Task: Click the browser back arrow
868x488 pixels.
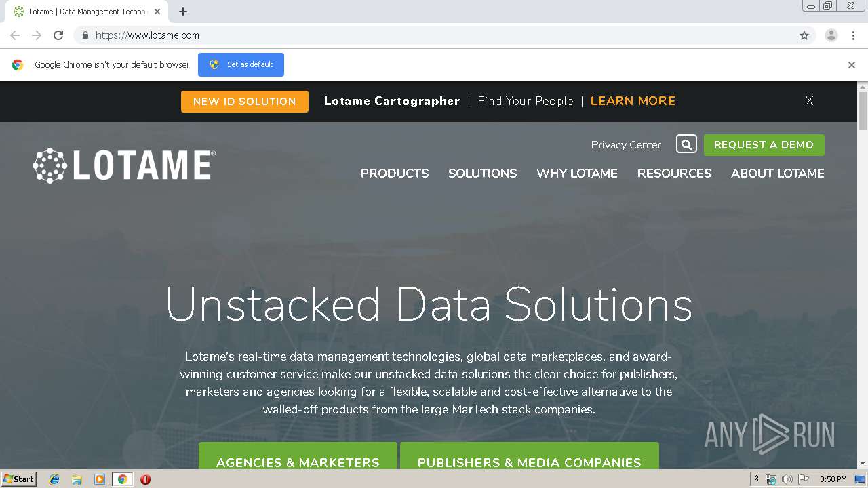Action: (15, 35)
